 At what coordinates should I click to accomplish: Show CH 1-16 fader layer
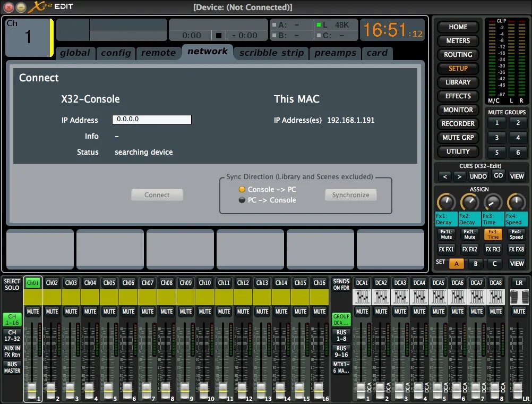pos(12,319)
